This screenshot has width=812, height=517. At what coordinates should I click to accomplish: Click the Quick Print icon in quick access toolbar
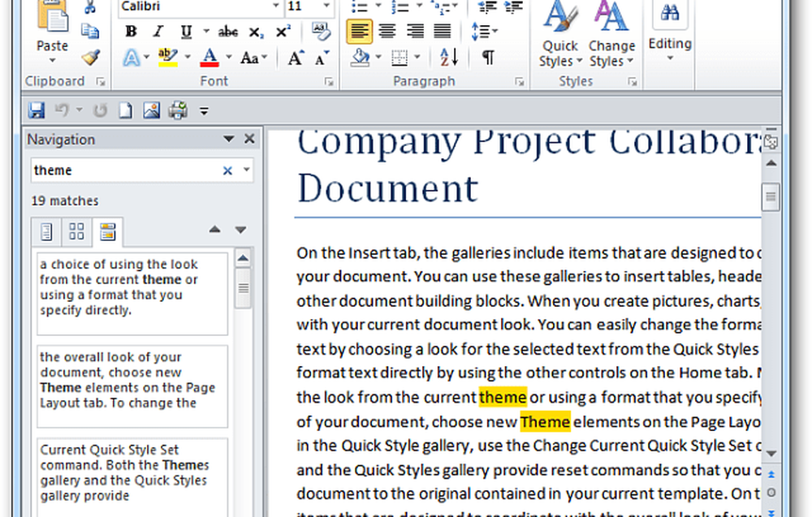(x=178, y=110)
